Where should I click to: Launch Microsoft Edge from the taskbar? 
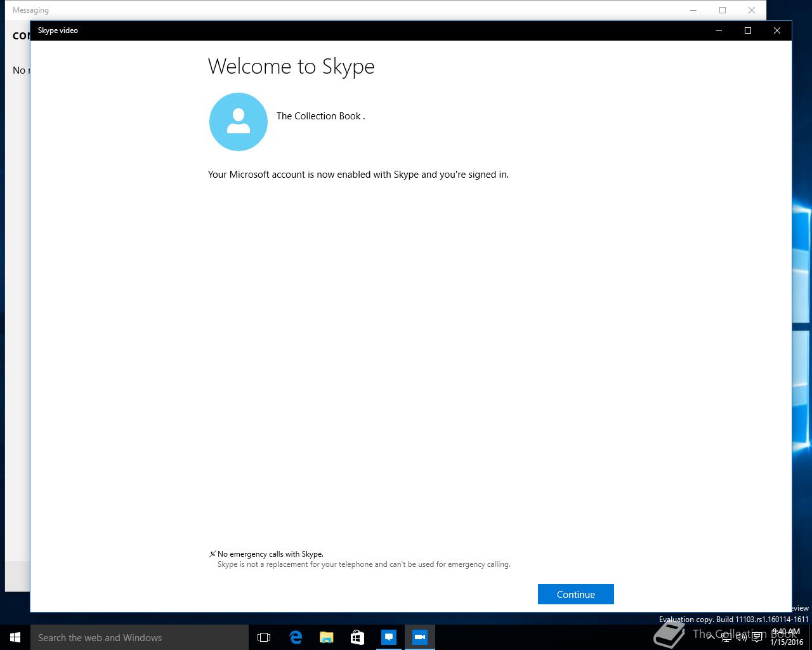tap(296, 637)
